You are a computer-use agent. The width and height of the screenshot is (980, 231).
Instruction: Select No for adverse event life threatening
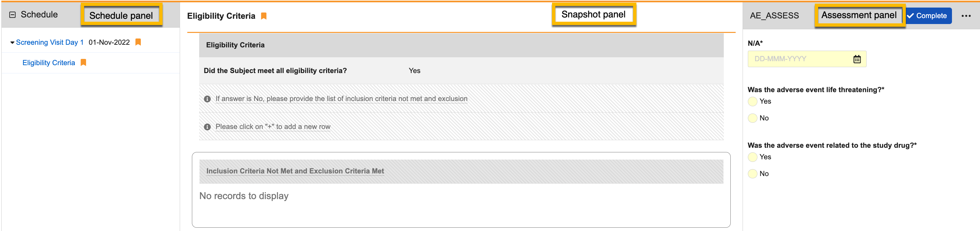[x=752, y=118]
